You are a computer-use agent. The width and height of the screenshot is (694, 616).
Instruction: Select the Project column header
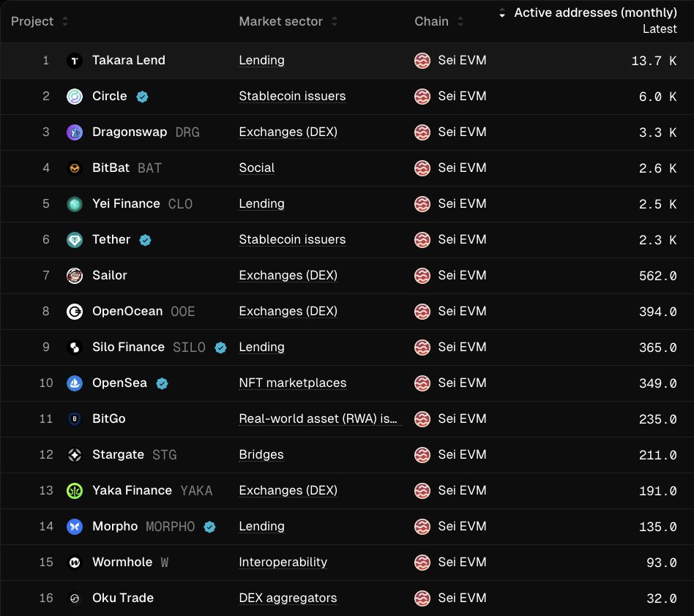(32, 21)
